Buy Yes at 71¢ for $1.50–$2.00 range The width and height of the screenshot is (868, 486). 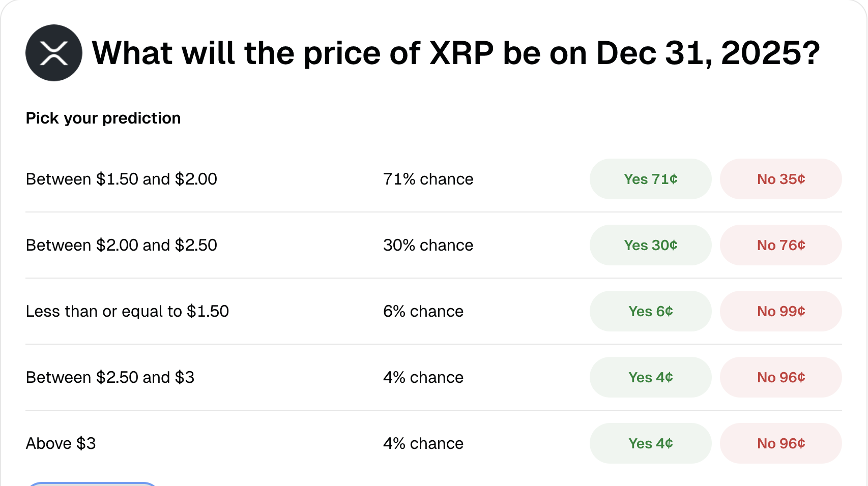pos(650,179)
